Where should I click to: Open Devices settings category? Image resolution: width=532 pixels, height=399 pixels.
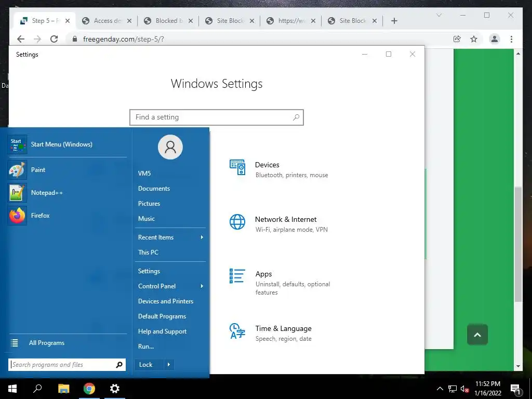[279, 169]
